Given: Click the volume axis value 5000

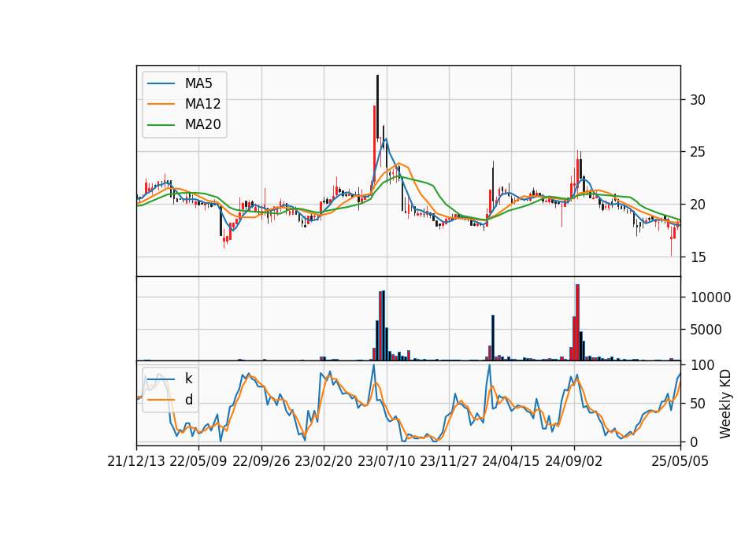Looking at the screenshot, I should [x=706, y=330].
